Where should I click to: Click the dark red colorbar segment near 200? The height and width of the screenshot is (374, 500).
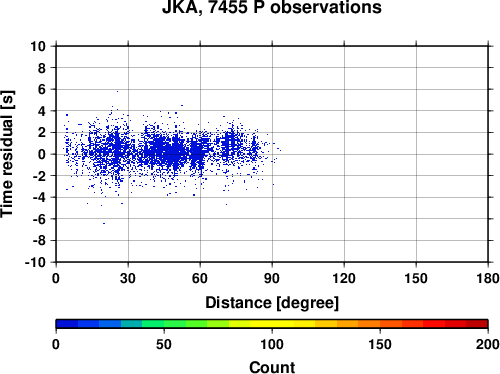[x=477, y=324]
